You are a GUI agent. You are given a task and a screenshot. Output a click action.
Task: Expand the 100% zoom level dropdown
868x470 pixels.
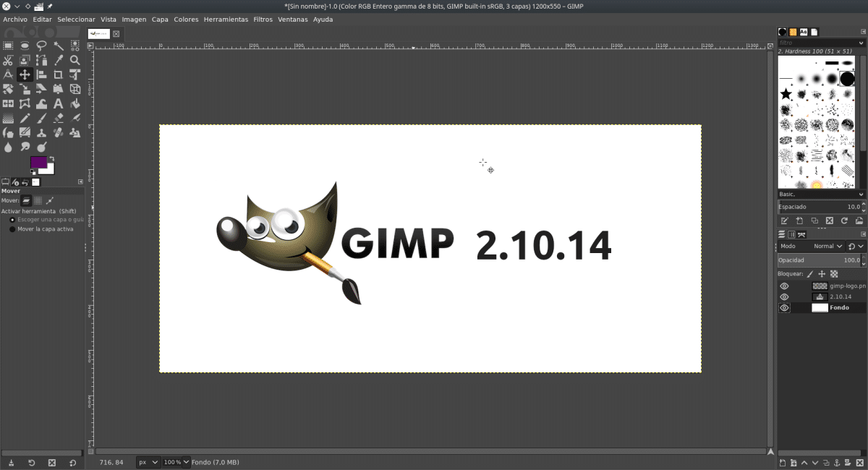(176, 462)
